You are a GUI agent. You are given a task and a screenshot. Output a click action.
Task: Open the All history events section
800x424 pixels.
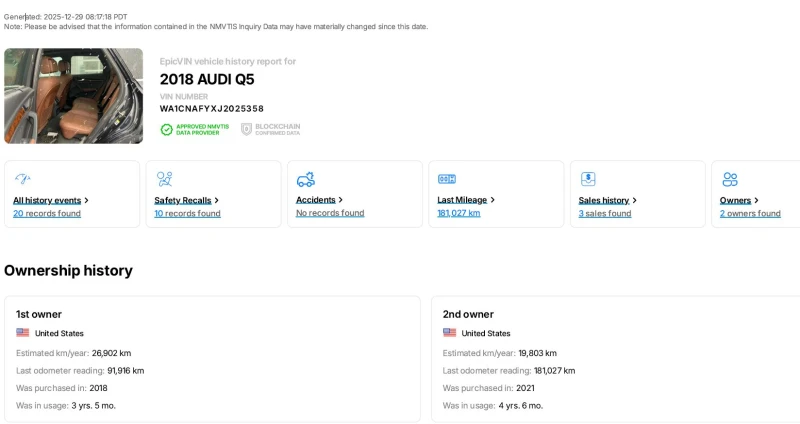[x=50, y=200]
